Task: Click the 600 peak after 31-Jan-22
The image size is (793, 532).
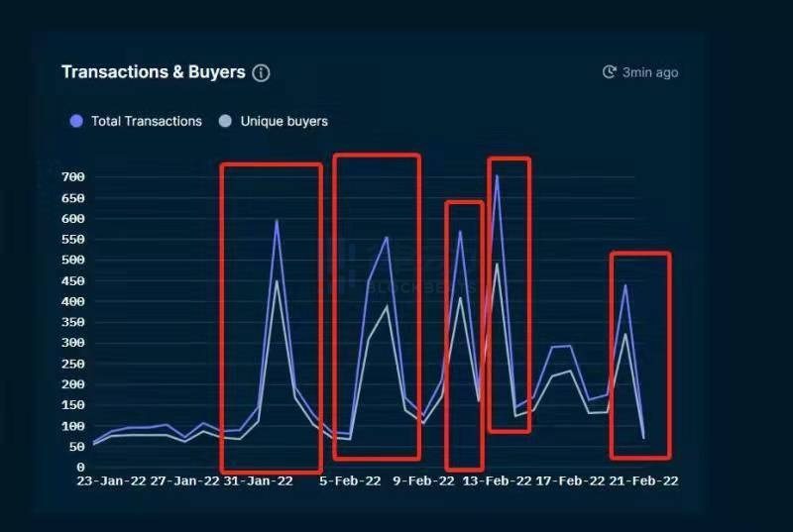Action: 277,220
